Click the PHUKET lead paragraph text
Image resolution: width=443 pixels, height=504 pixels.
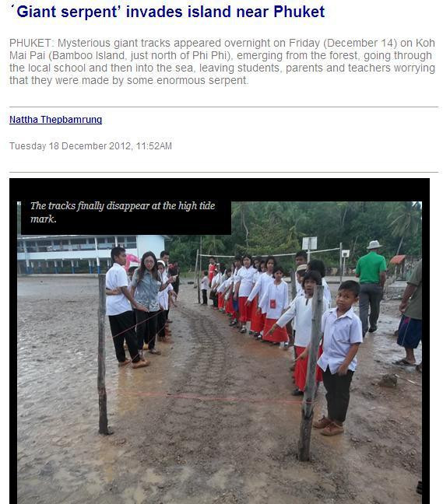coord(222,61)
